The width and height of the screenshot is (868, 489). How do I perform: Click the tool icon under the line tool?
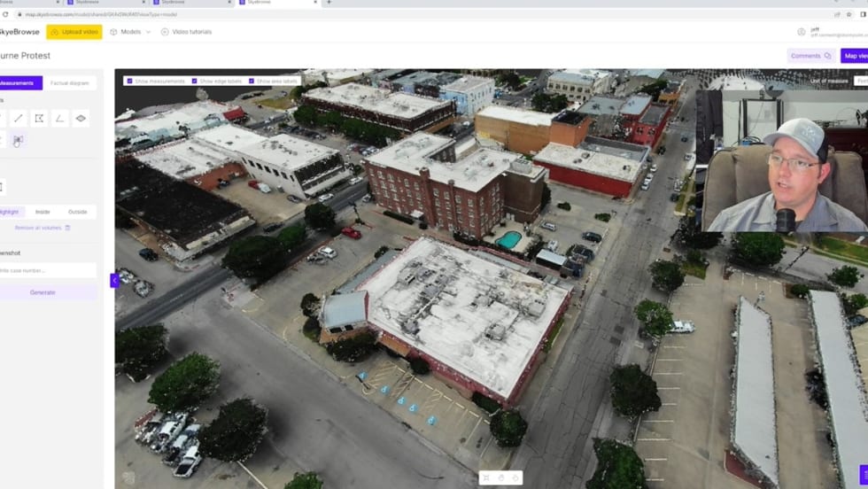19,140
